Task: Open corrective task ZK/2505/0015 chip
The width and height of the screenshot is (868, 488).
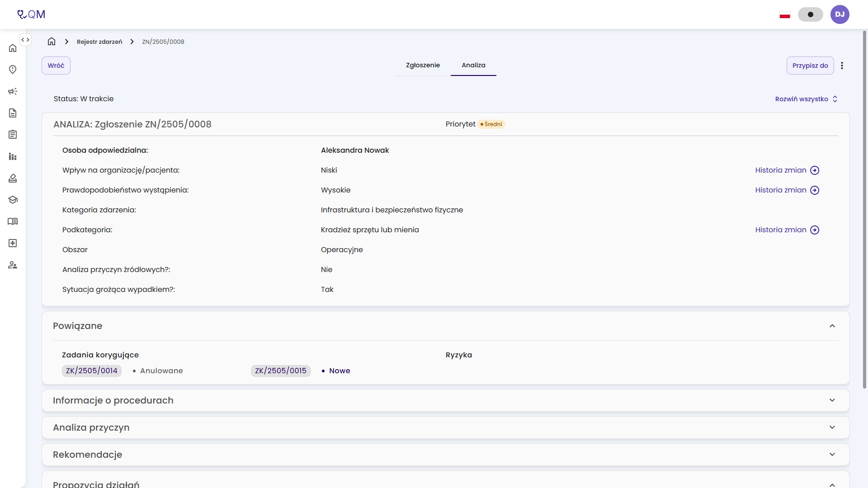Action: click(281, 371)
